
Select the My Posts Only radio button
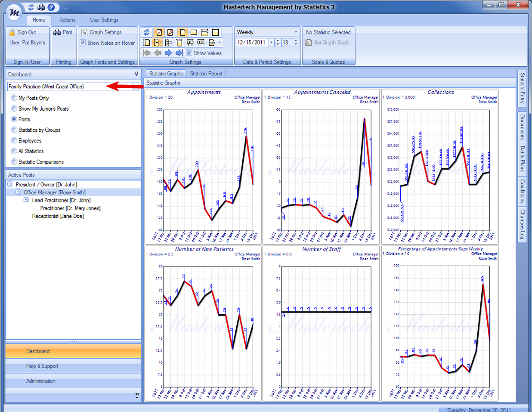[x=14, y=98]
